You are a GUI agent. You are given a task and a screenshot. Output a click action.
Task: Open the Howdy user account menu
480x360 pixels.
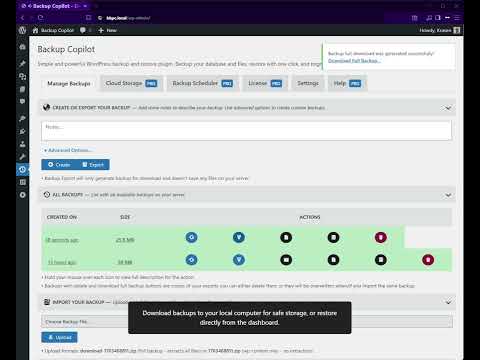click(x=440, y=30)
